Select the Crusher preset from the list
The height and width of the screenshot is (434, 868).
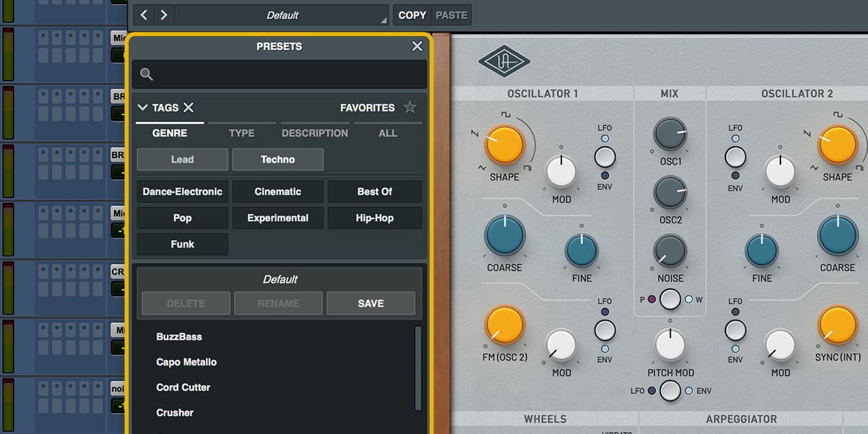click(175, 412)
